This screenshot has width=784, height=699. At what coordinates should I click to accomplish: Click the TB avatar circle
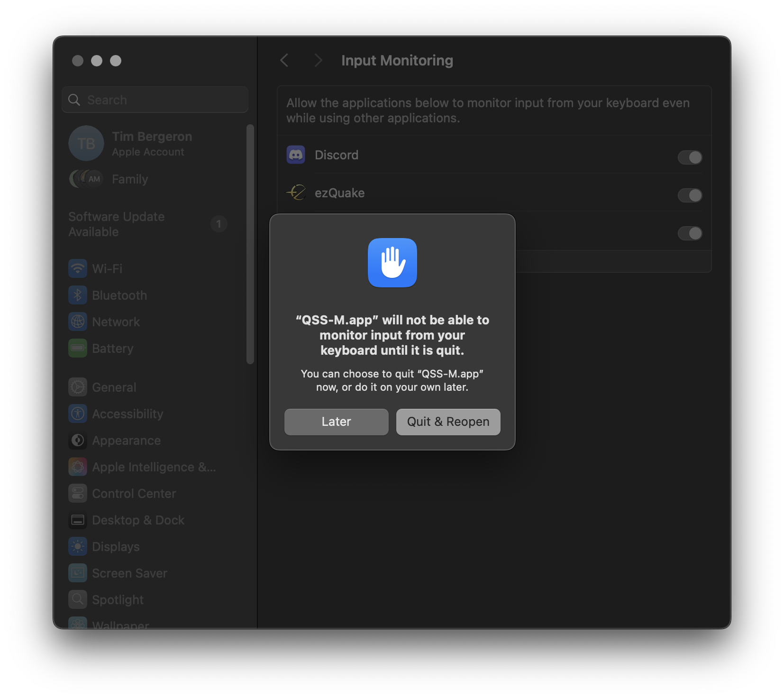[x=86, y=143]
